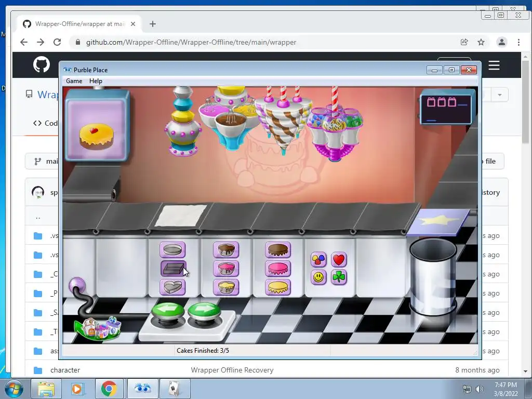Click the '8 months ago' timestamp

[477, 370]
